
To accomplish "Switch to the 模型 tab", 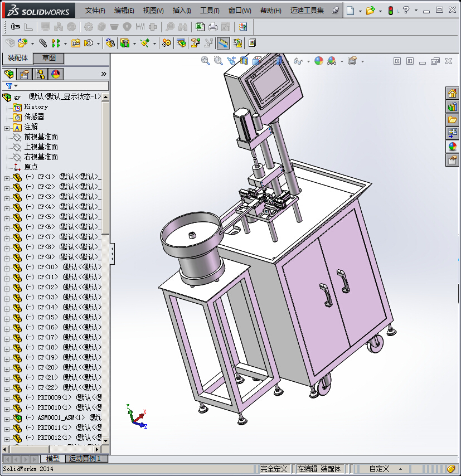I will [53, 458].
